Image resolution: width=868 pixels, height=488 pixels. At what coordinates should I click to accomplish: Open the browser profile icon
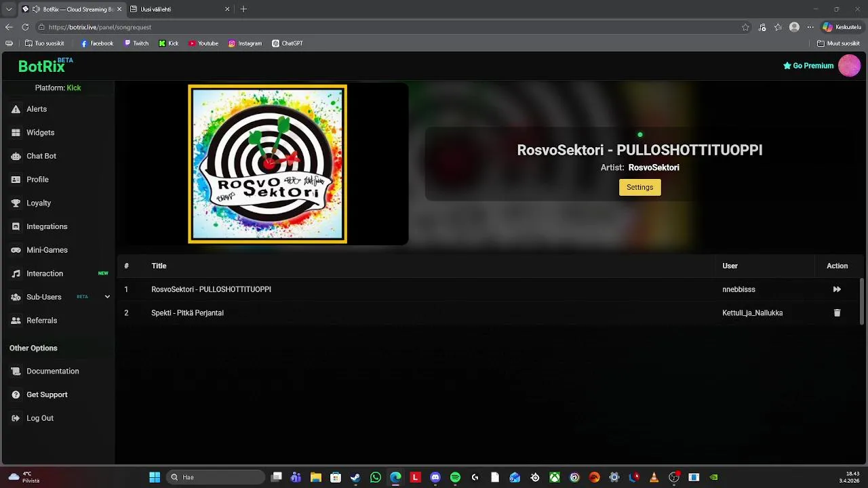(x=794, y=27)
